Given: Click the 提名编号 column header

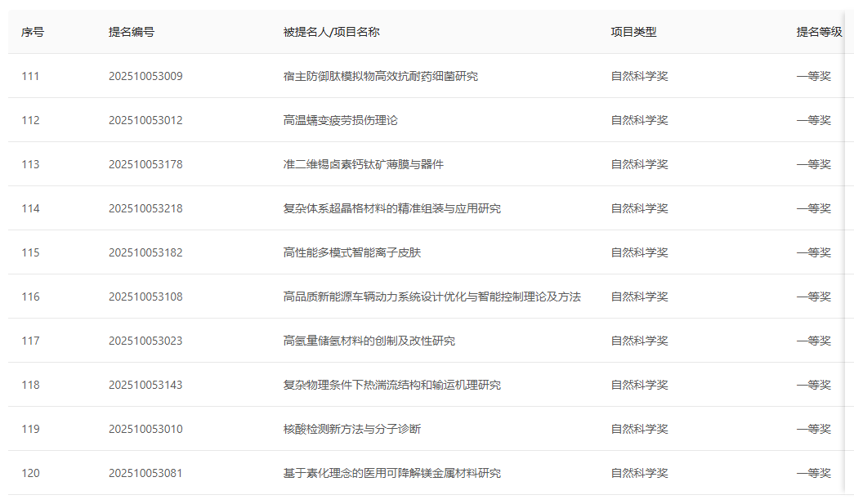Looking at the screenshot, I should click(128, 33).
